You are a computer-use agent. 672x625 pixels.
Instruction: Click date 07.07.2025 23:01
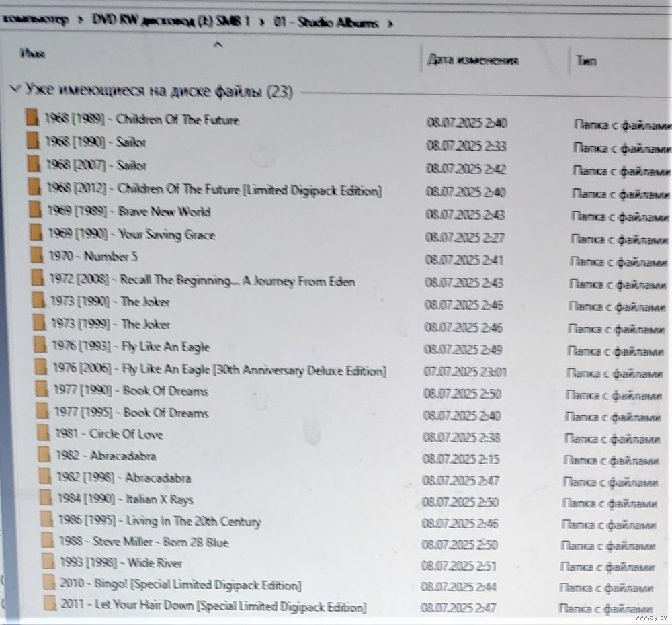coord(465,371)
